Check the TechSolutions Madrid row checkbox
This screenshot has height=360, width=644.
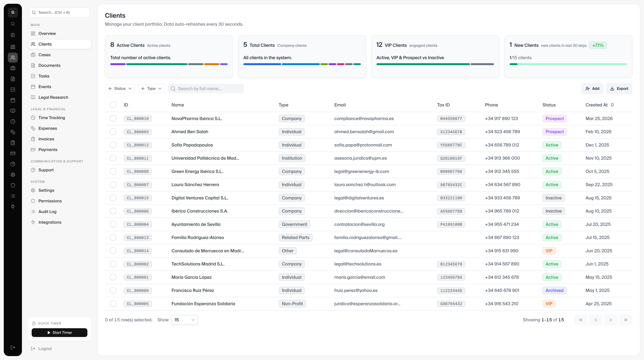[113, 264]
